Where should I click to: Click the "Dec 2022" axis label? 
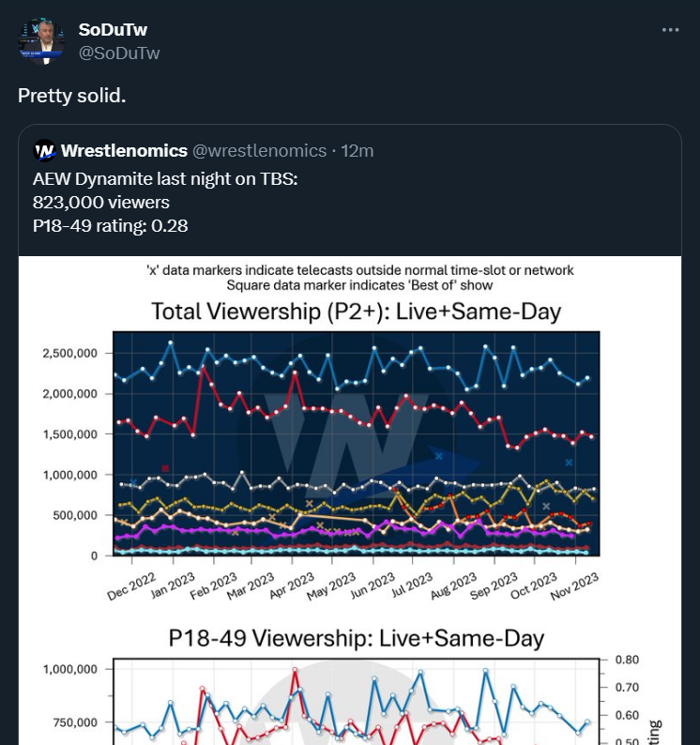[x=132, y=588]
